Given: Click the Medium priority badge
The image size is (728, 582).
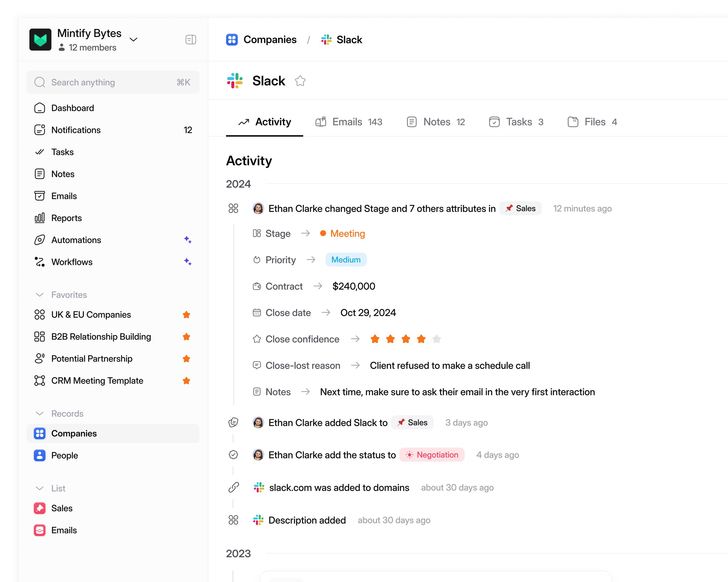Looking at the screenshot, I should coord(346,260).
